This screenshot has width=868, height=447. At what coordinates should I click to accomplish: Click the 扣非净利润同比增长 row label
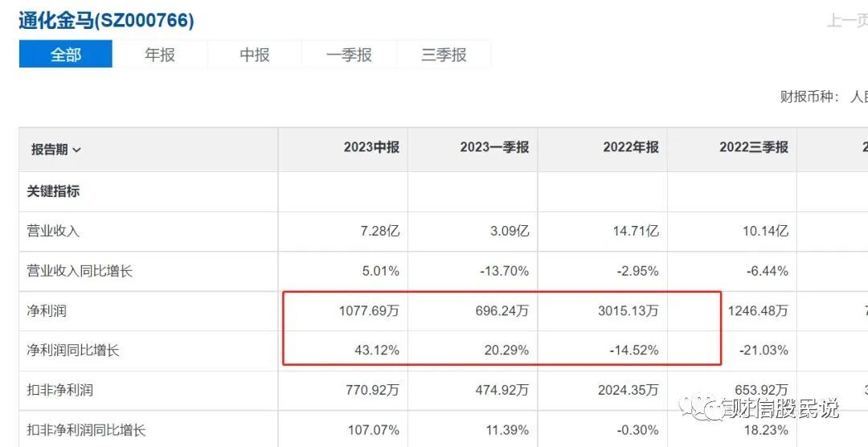(x=86, y=430)
